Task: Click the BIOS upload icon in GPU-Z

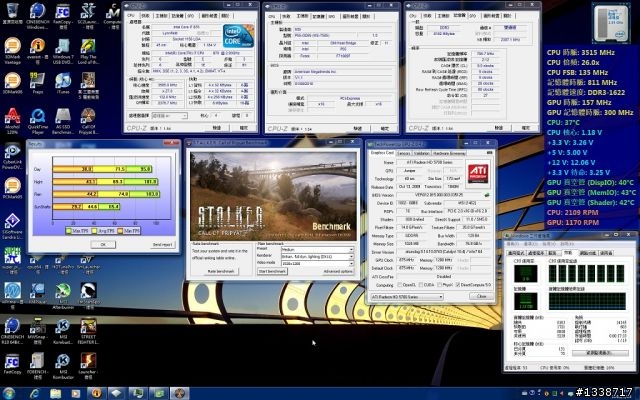Action: click(x=487, y=195)
